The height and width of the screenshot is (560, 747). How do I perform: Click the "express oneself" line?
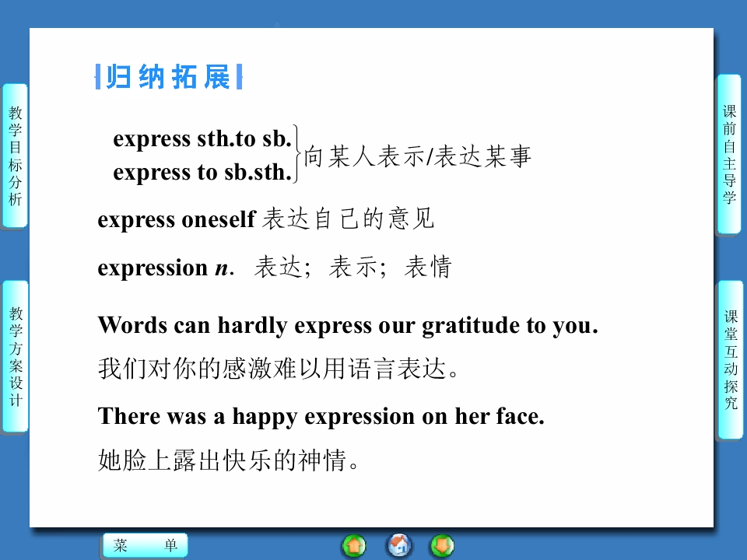[265, 220]
